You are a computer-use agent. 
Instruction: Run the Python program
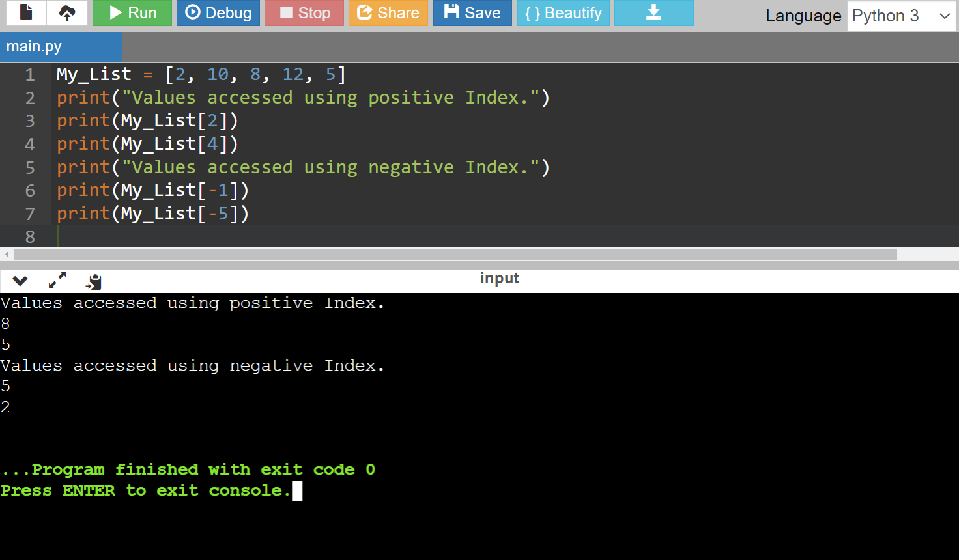(x=132, y=13)
